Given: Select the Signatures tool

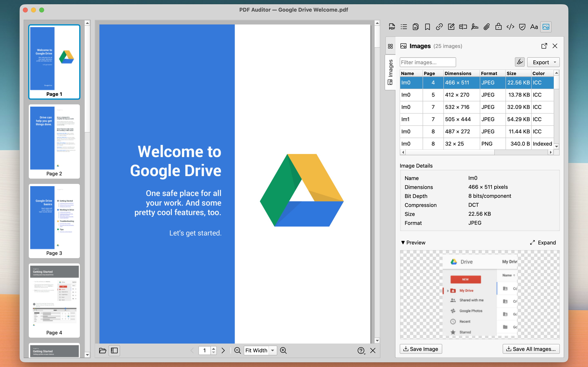Looking at the screenshot, I should [x=474, y=27].
